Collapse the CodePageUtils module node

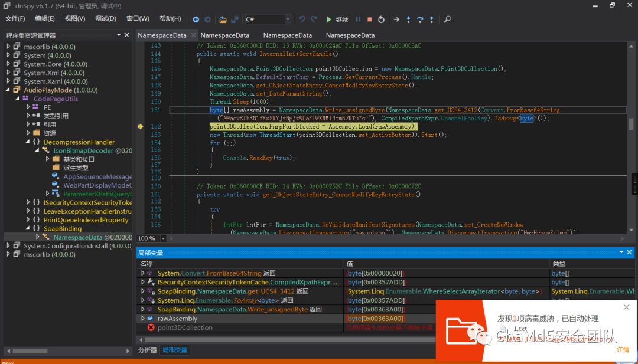(x=18, y=99)
